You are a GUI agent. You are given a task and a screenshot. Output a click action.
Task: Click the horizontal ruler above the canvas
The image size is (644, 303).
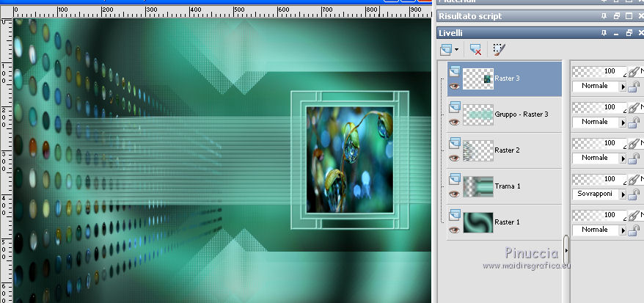coord(222,12)
